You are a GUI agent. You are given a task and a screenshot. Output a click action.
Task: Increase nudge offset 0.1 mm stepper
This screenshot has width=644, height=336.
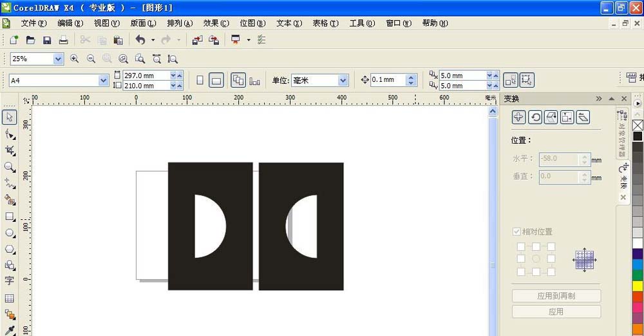[411, 77]
